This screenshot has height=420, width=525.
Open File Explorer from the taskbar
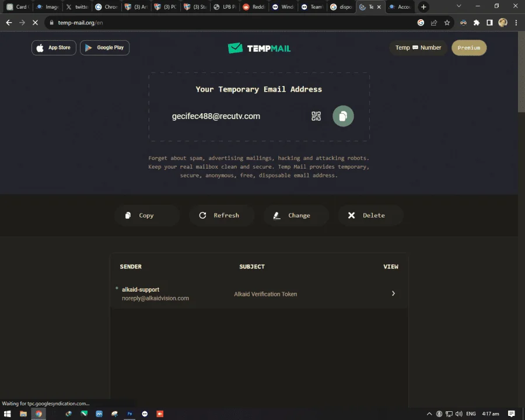pyautogui.click(x=23, y=414)
